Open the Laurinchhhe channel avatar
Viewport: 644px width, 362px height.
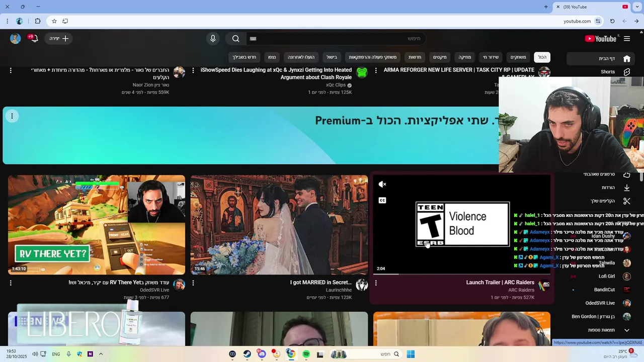362,285
